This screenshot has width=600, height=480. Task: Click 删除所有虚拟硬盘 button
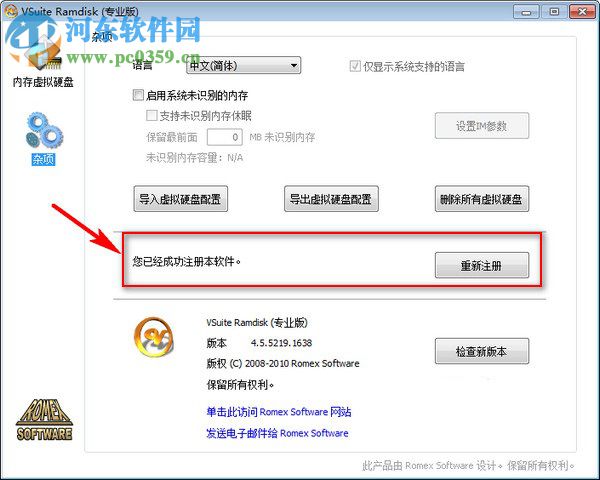tap(482, 199)
